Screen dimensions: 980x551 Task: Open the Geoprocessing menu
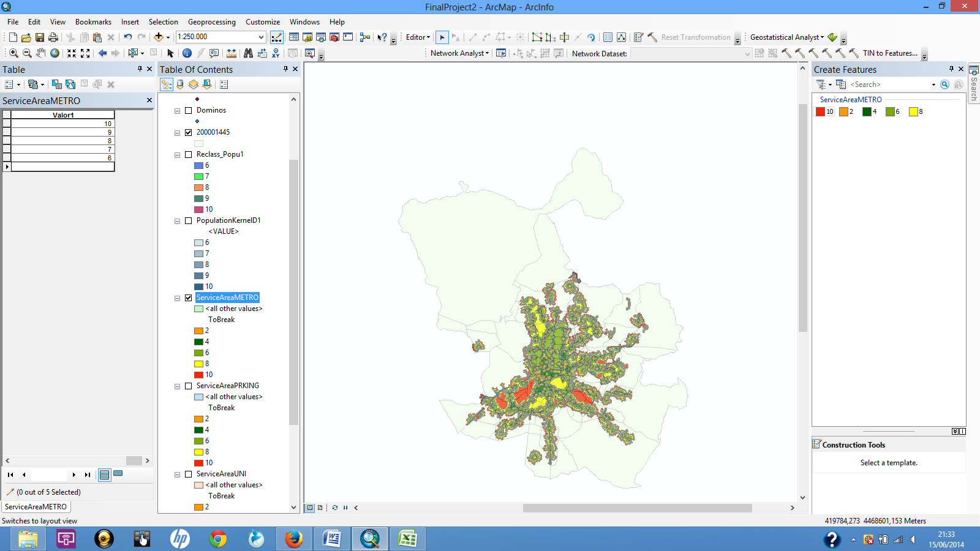[212, 22]
